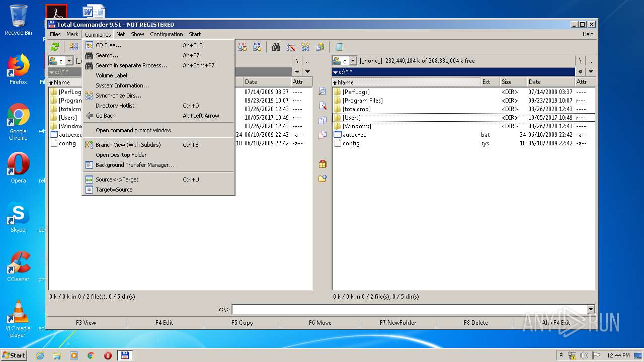The height and width of the screenshot is (362, 644).
Task: Choose Search in separate Process
Action: [158, 65]
